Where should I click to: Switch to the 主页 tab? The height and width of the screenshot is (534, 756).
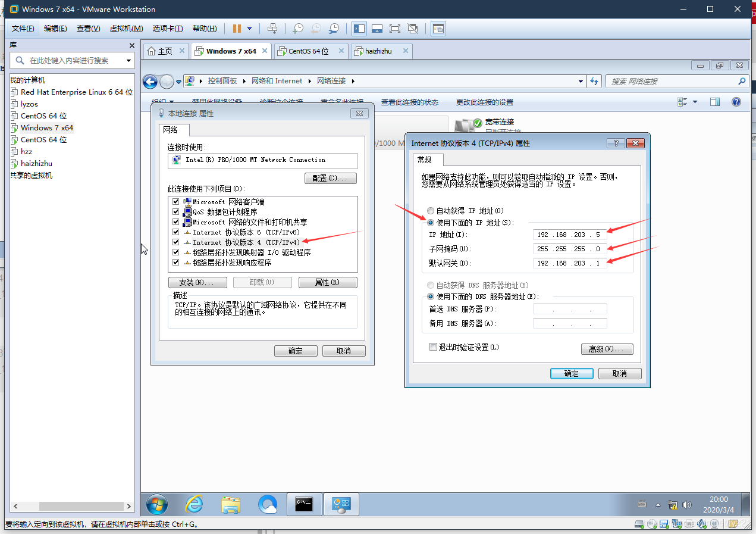tap(165, 51)
